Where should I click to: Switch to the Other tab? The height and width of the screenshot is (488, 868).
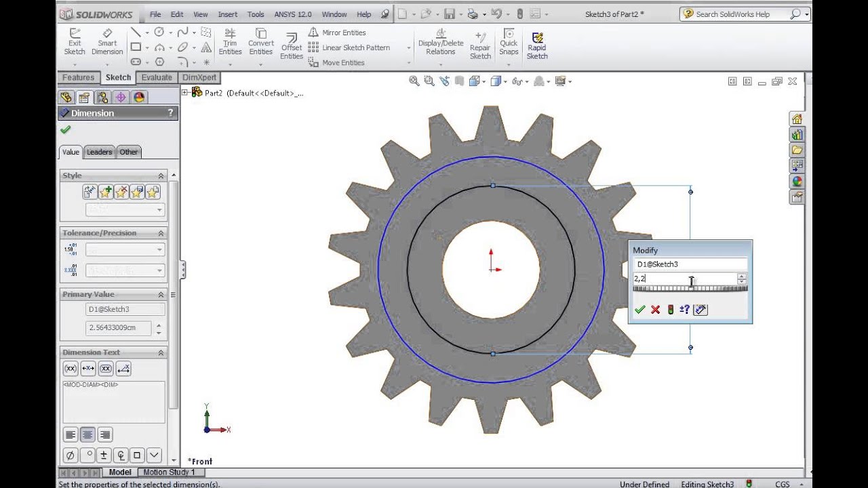tap(129, 152)
